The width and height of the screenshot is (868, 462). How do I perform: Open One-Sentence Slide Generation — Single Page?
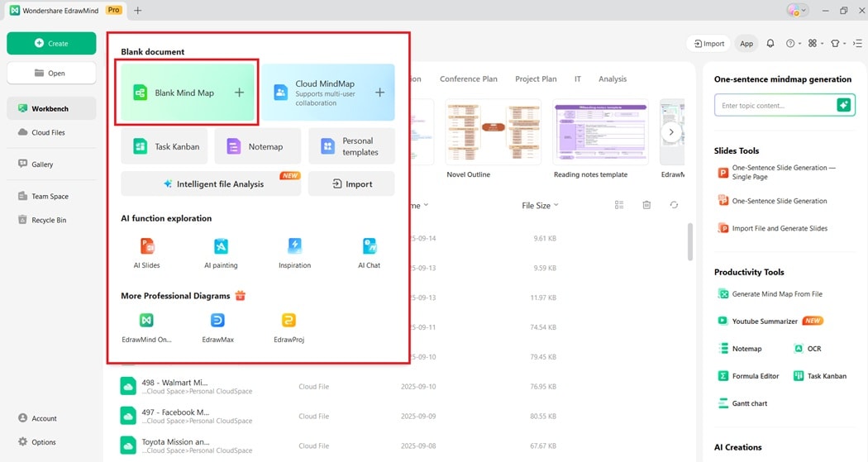click(777, 172)
